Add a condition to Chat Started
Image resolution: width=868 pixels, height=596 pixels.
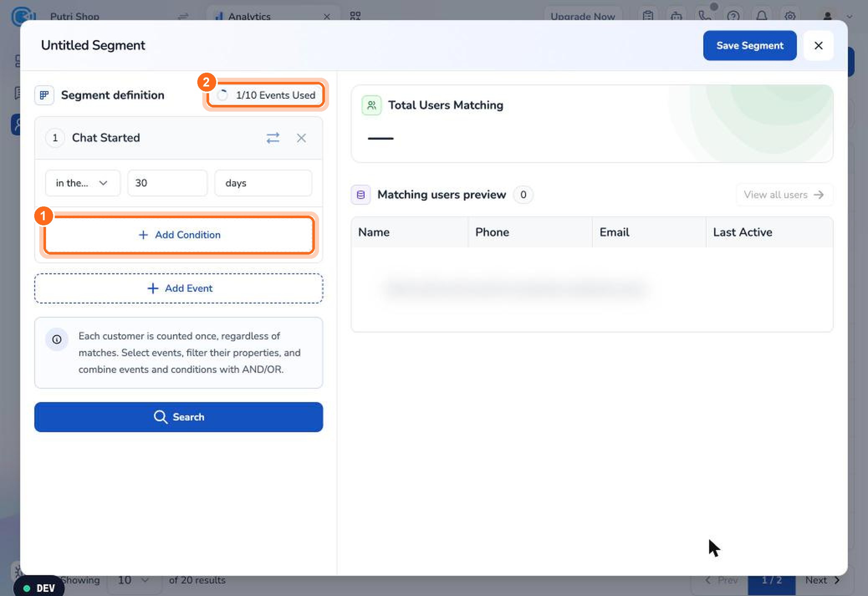(x=179, y=235)
